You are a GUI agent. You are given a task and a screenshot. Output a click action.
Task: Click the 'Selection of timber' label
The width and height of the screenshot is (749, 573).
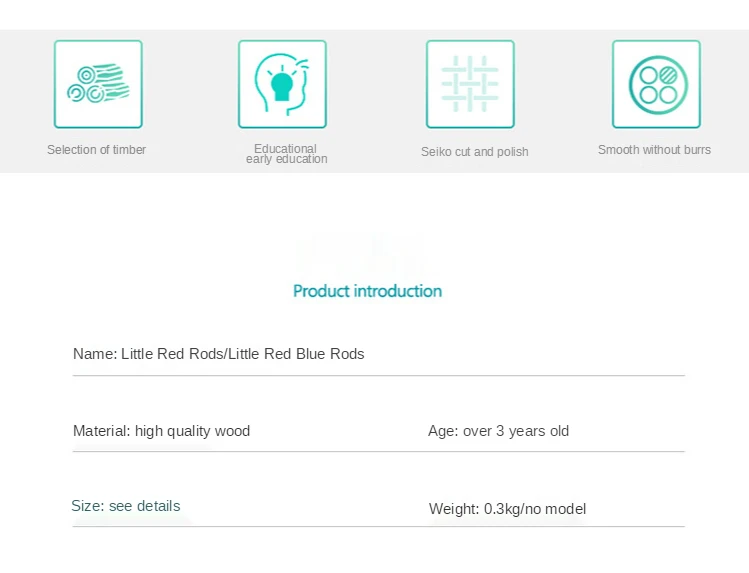[x=96, y=149]
